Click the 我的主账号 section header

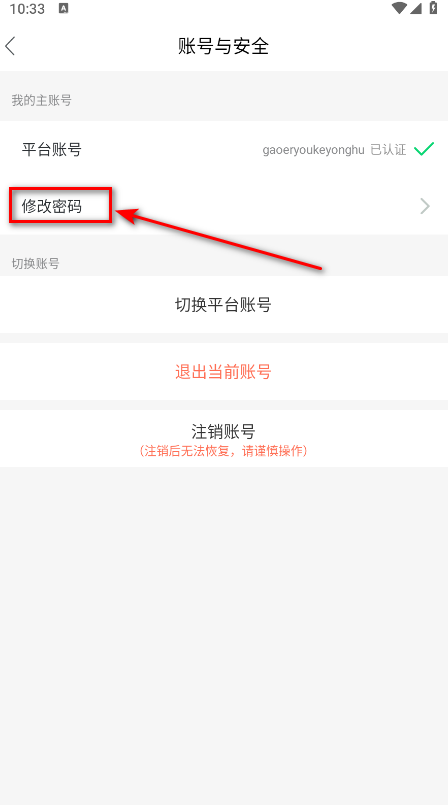(42, 100)
